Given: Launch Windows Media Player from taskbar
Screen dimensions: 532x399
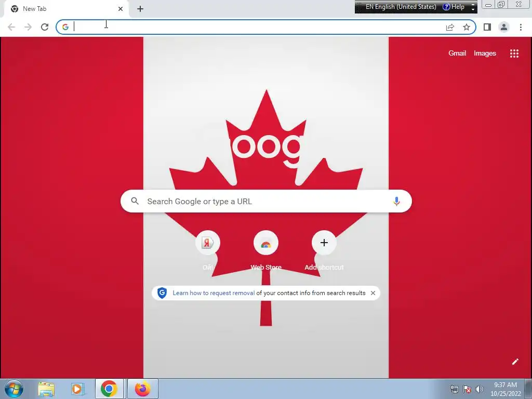Looking at the screenshot, I should (77, 389).
